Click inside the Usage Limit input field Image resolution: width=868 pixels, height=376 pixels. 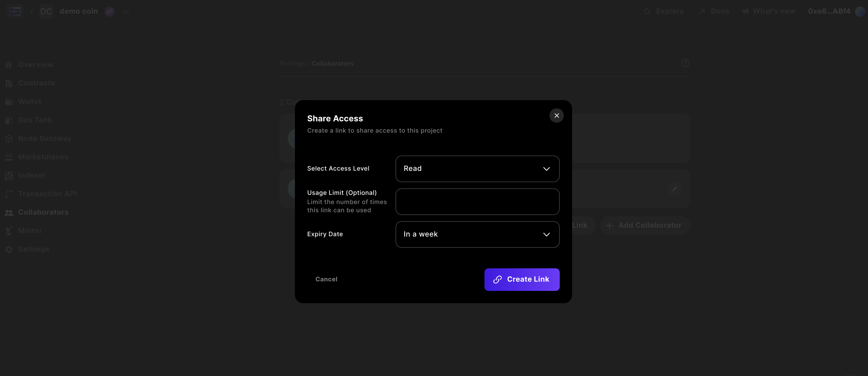pos(477,202)
